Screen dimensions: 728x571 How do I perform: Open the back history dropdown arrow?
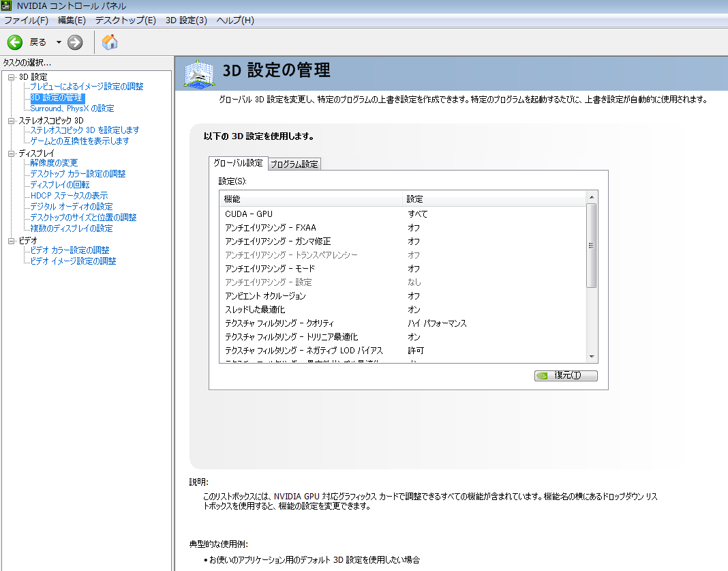click(x=59, y=42)
